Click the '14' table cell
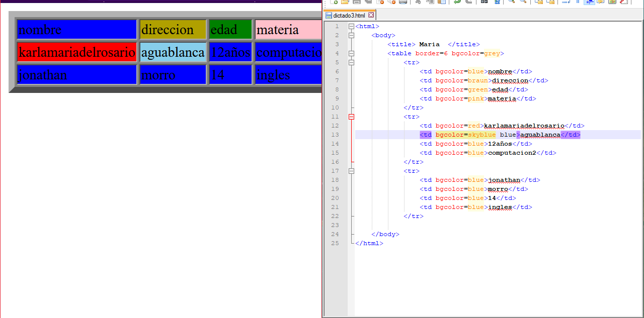The width and height of the screenshot is (644, 318). point(230,74)
